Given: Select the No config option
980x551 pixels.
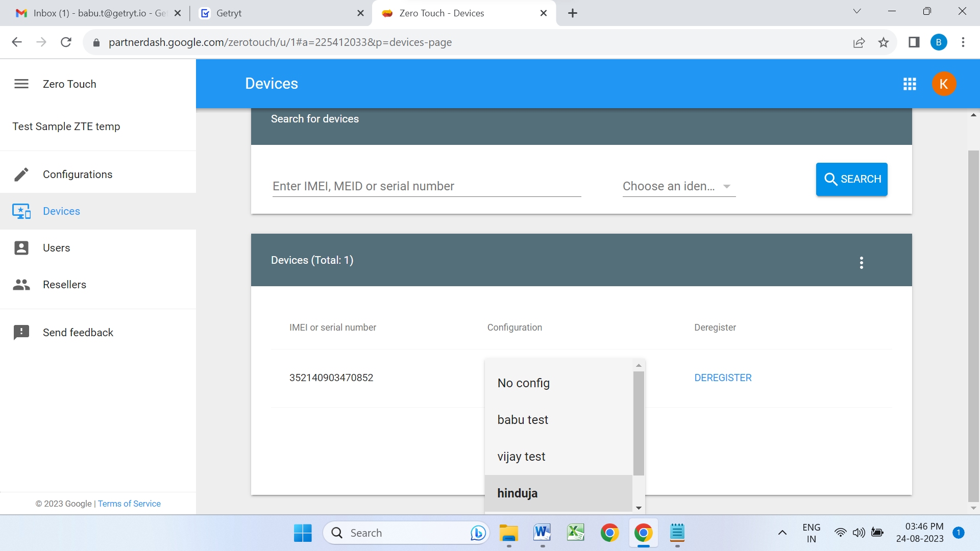Looking at the screenshot, I should 524,383.
